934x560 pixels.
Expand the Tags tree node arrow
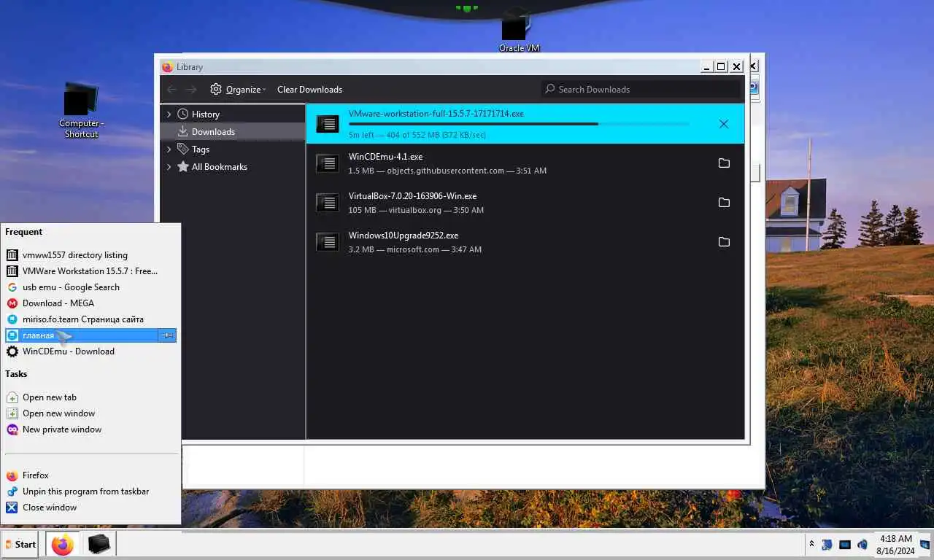click(169, 149)
